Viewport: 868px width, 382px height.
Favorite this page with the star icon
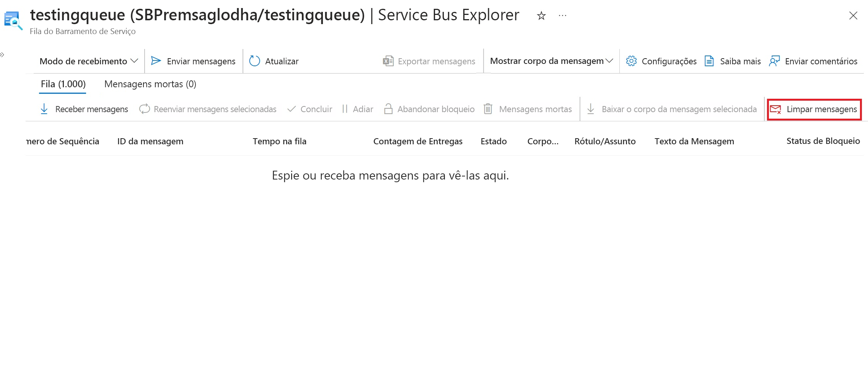pyautogui.click(x=541, y=16)
